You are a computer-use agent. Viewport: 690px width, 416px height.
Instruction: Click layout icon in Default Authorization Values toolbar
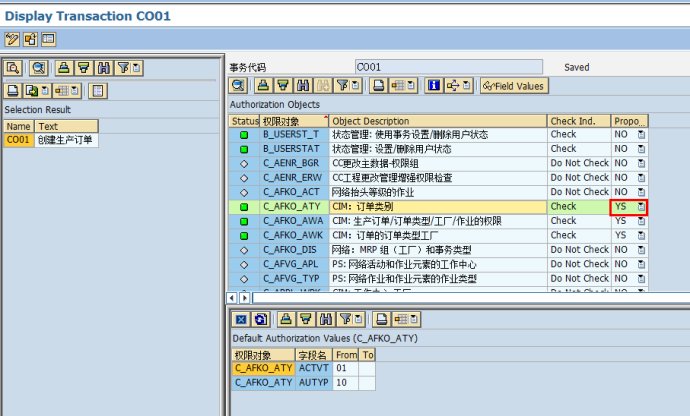tap(401, 319)
